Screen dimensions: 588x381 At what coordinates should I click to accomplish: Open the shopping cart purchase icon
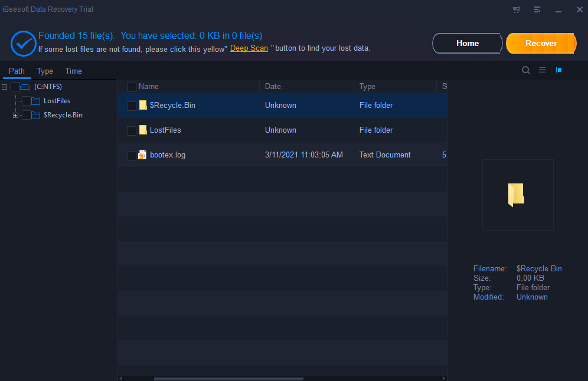point(517,10)
